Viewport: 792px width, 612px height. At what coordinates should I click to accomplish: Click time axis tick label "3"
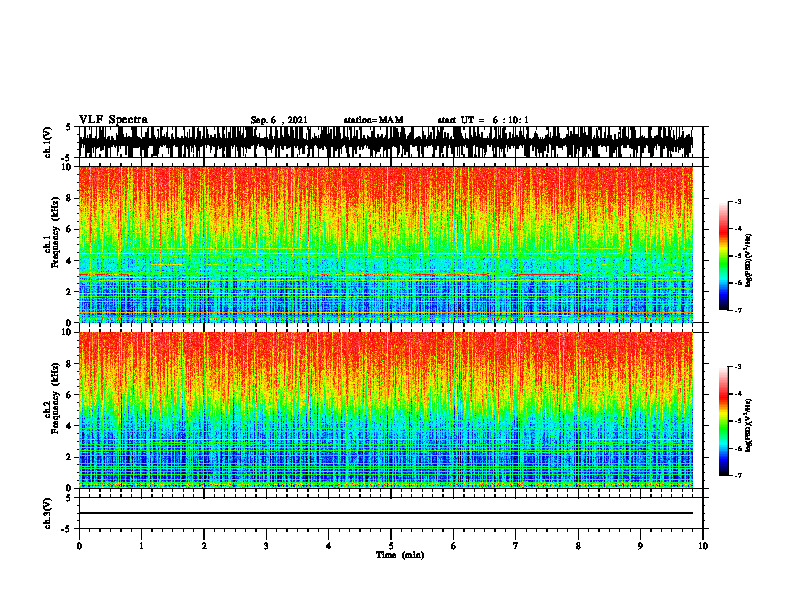tap(266, 546)
